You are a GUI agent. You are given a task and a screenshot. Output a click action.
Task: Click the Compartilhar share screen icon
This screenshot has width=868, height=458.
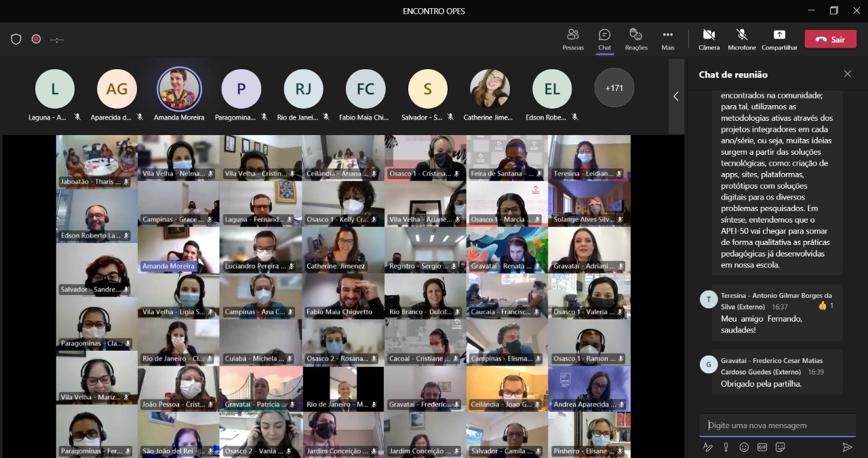pos(779,39)
